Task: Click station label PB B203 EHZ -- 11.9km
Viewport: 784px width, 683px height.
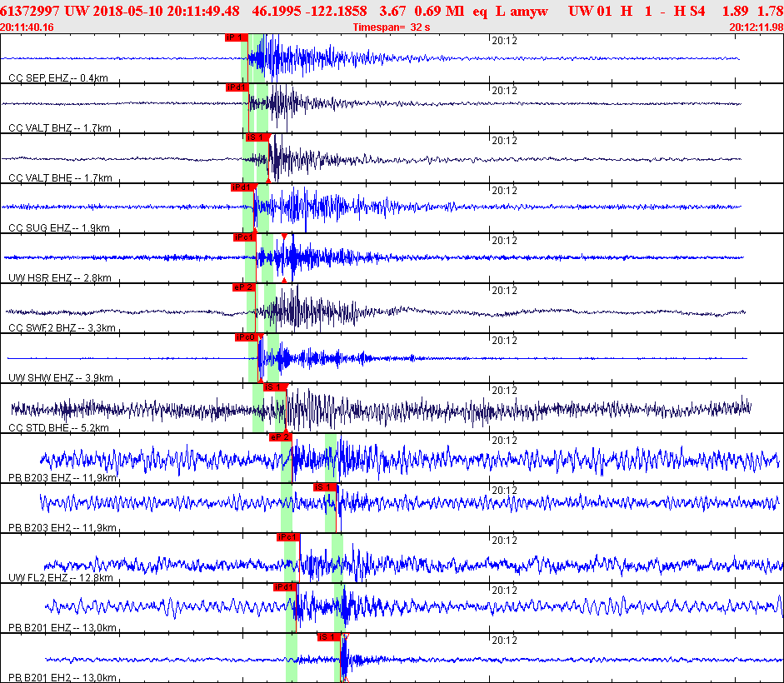Action: 62,478
